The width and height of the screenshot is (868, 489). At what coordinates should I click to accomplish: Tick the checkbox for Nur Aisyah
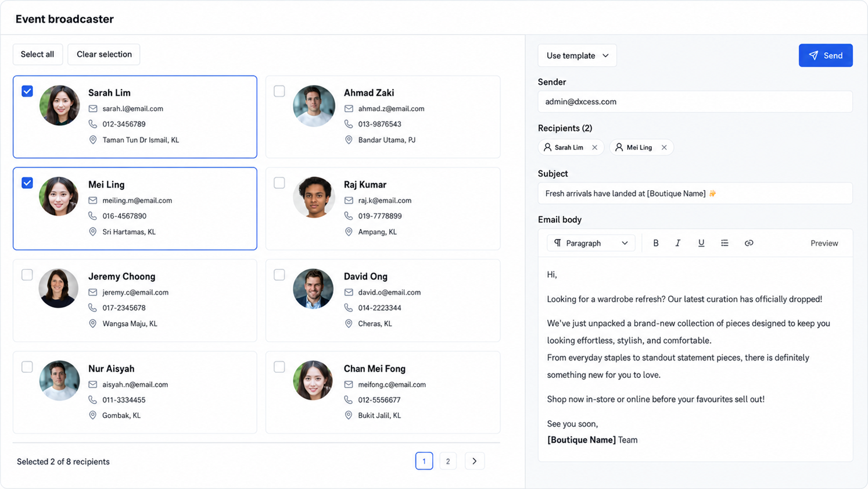point(27,367)
